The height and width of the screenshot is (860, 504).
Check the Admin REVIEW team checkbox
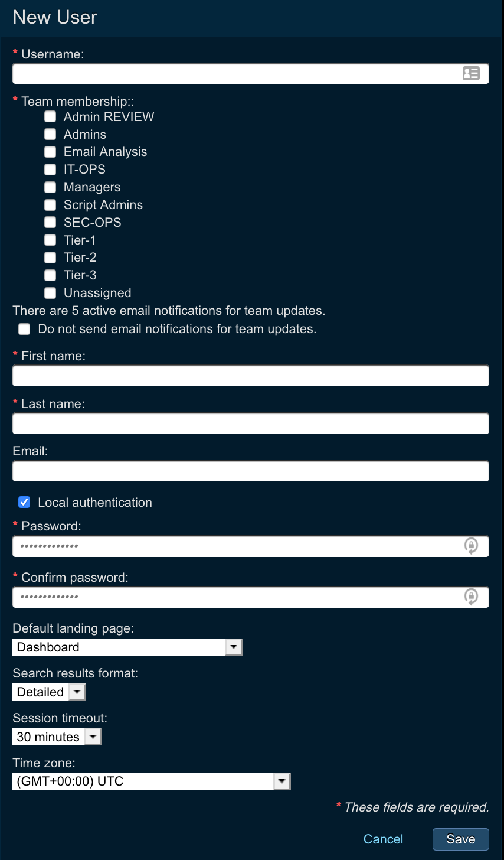51,117
